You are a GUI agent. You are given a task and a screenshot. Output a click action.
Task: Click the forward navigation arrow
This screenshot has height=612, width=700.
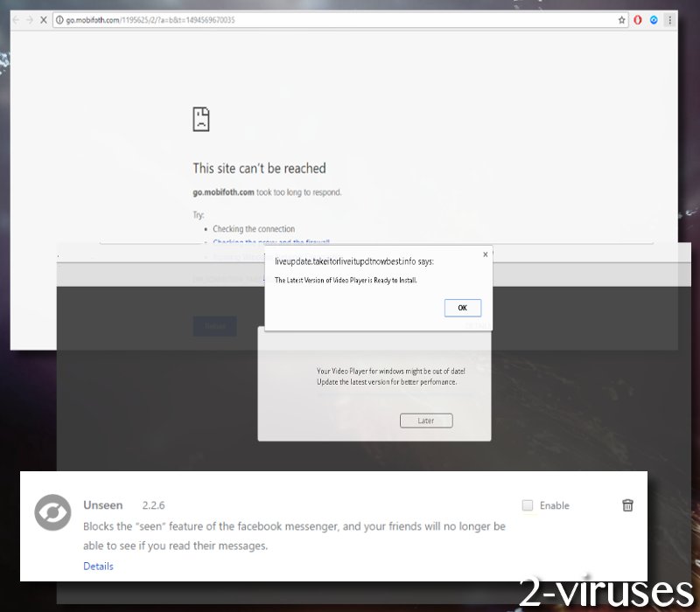29,19
